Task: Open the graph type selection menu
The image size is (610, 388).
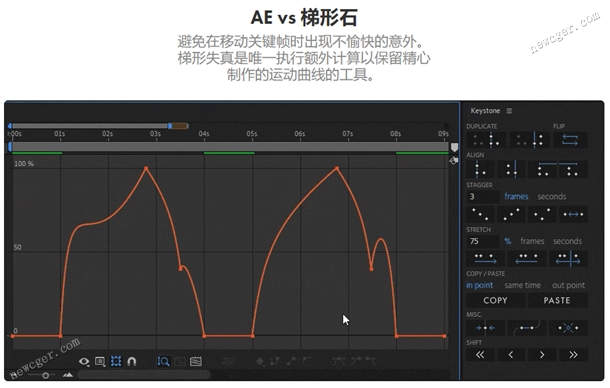Action: [x=196, y=362]
